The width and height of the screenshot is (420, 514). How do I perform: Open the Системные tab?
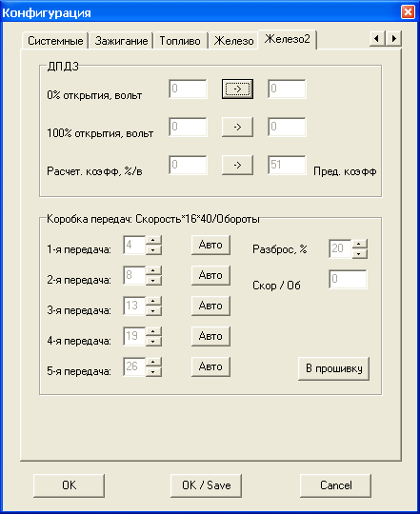pyautogui.click(x=55, y=41)
